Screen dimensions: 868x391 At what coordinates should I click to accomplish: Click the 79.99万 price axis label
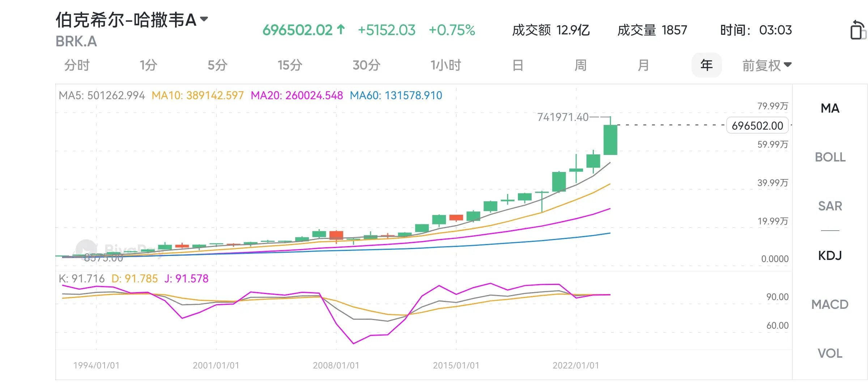point(773,106)
